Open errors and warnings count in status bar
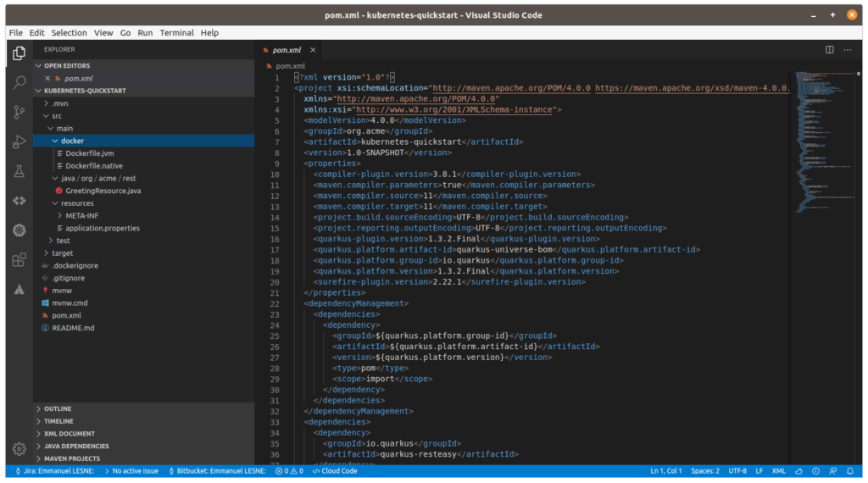This screenshot has width=868, height=483. coord(289,471)
